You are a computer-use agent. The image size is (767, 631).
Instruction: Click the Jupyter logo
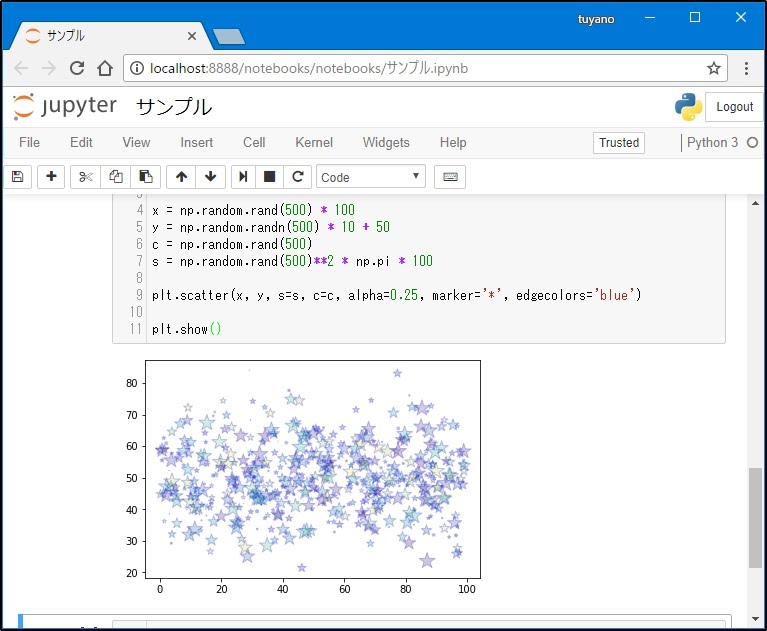click(65, 106)
